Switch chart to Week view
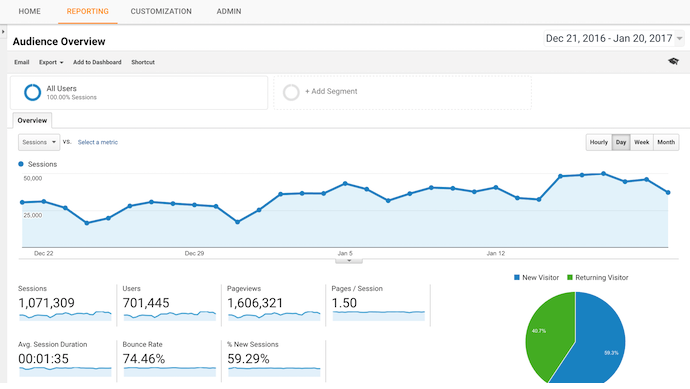This screenshot has height=389, width=690. point(642,142)
